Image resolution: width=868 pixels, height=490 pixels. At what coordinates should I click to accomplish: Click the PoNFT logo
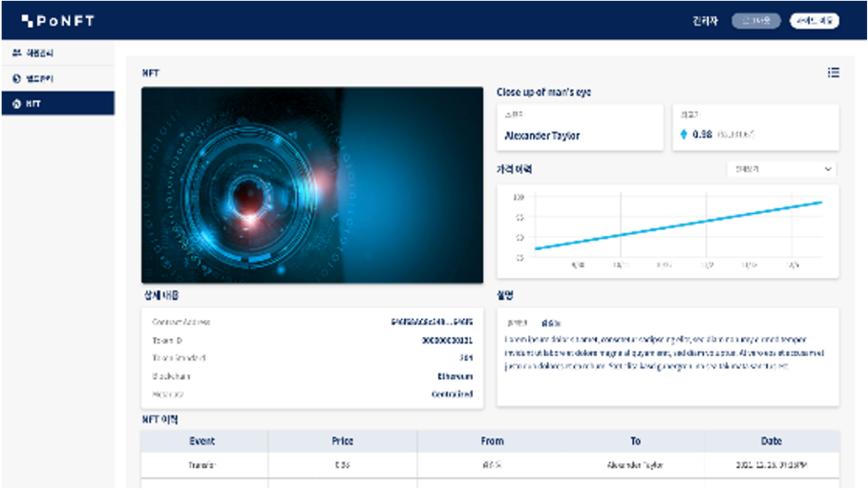click(58, 21)
